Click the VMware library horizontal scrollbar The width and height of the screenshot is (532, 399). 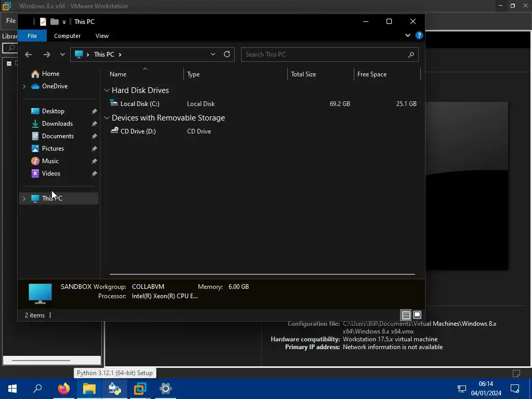41,361
